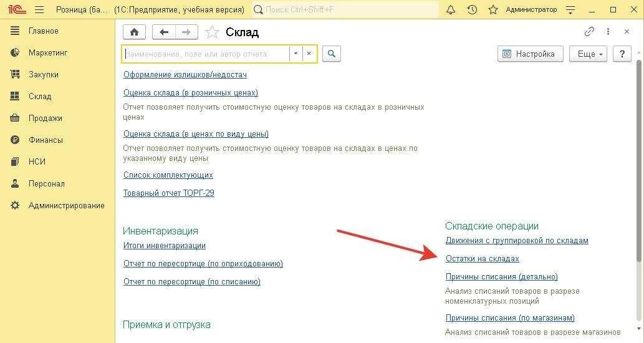Open the Склад section
Viewport: 644px width, 343px height.
(x=40, y=96)
